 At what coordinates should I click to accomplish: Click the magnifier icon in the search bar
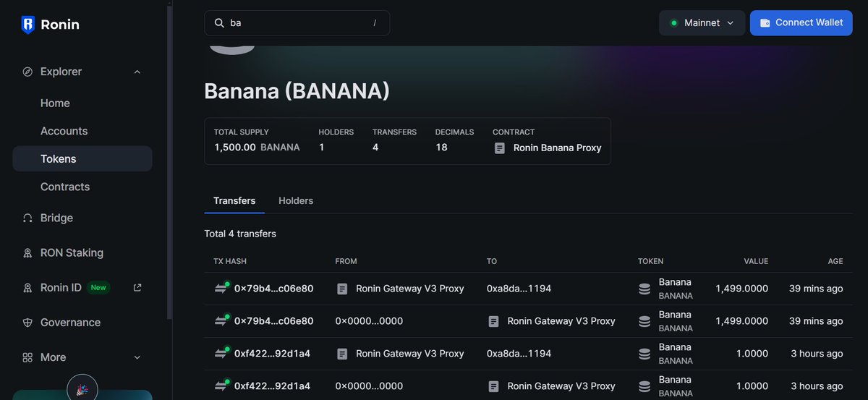click(219, 23)
